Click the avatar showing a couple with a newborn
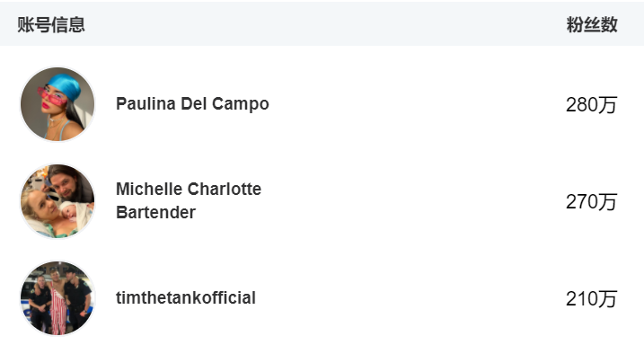This screenshot has height=345, width=644. (57, 201)
